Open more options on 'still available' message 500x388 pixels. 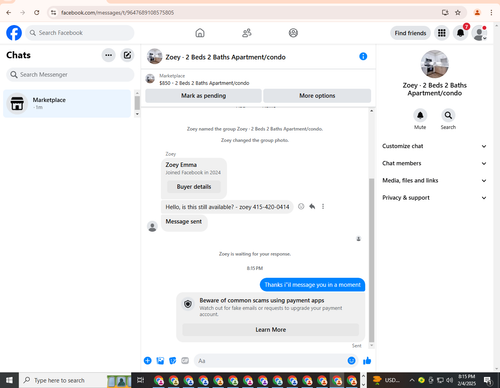coord(323,206)
